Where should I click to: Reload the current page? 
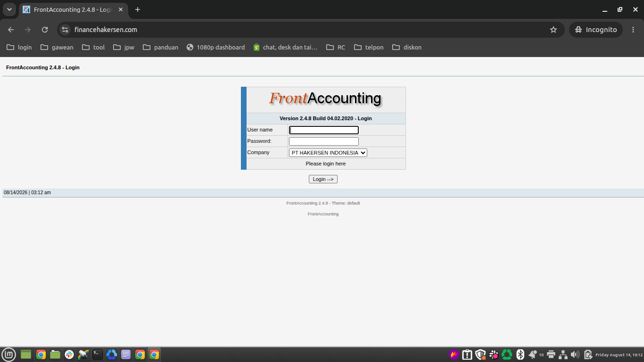(x=45, y=30)
